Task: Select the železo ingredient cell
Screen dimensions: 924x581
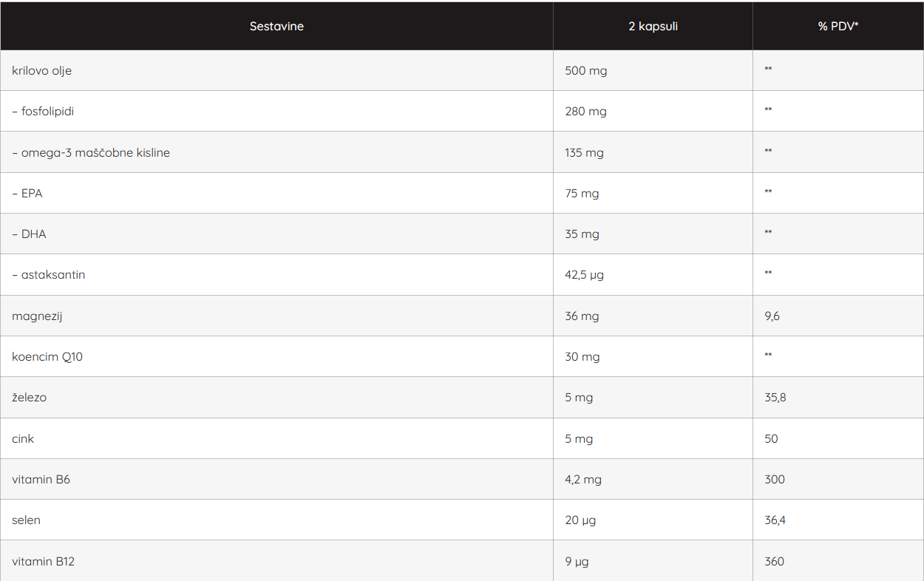Action: [31, 398]
